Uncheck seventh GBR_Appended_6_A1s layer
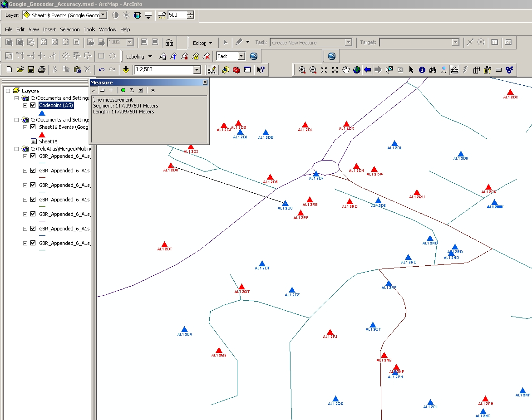Image resolution: width=532 pixels, height=420 pixels. point(33,243)
